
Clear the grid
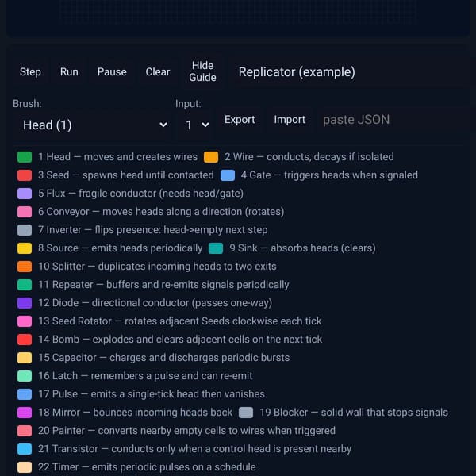point(158,72)
